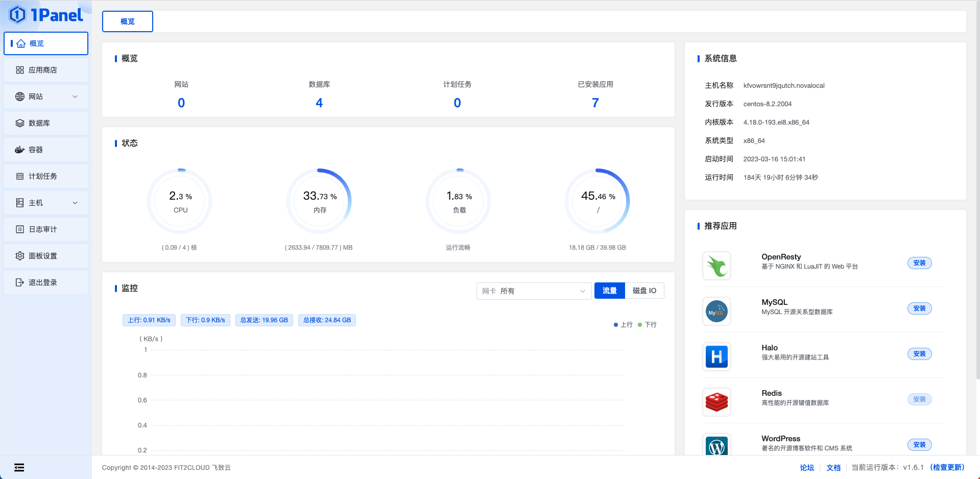This screenshot has width=980, height=479.
Task: Open 日志审计 menu item
Action: point(46,229)
